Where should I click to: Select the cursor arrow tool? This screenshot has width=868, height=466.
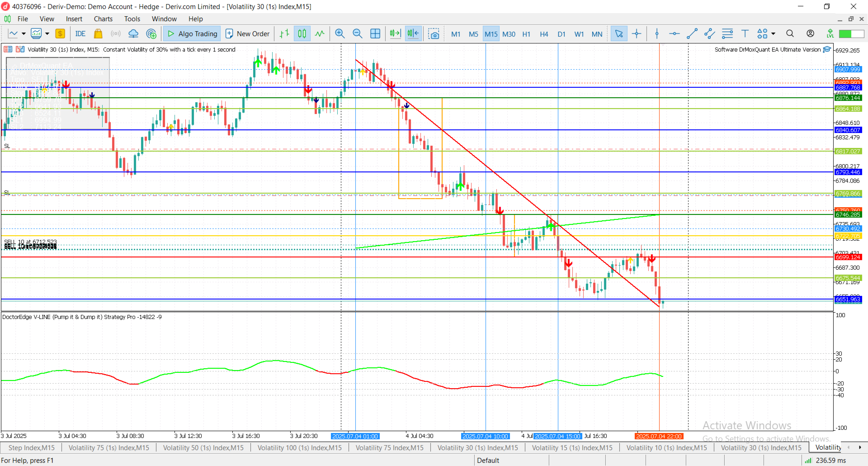619,34
